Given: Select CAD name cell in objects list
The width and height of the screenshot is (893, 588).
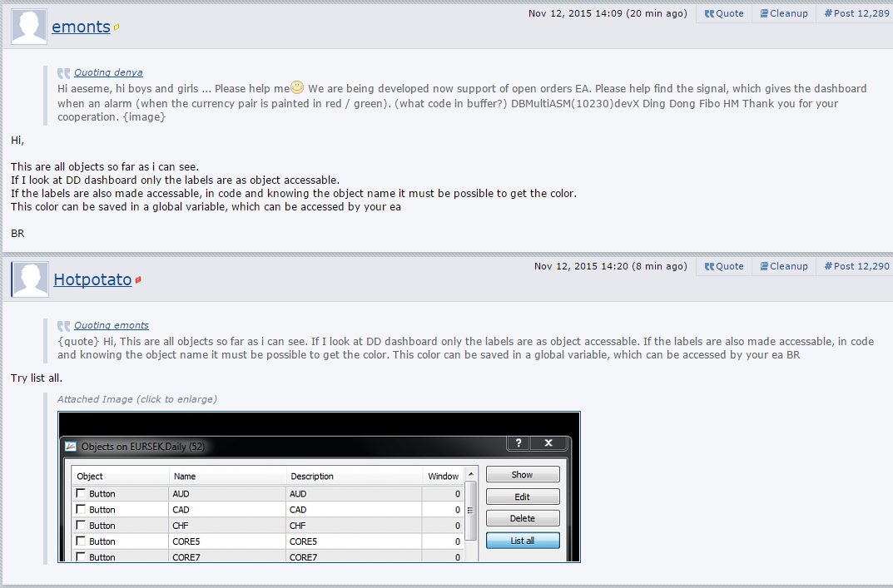Looking at the screenshot, I should 227,510.
